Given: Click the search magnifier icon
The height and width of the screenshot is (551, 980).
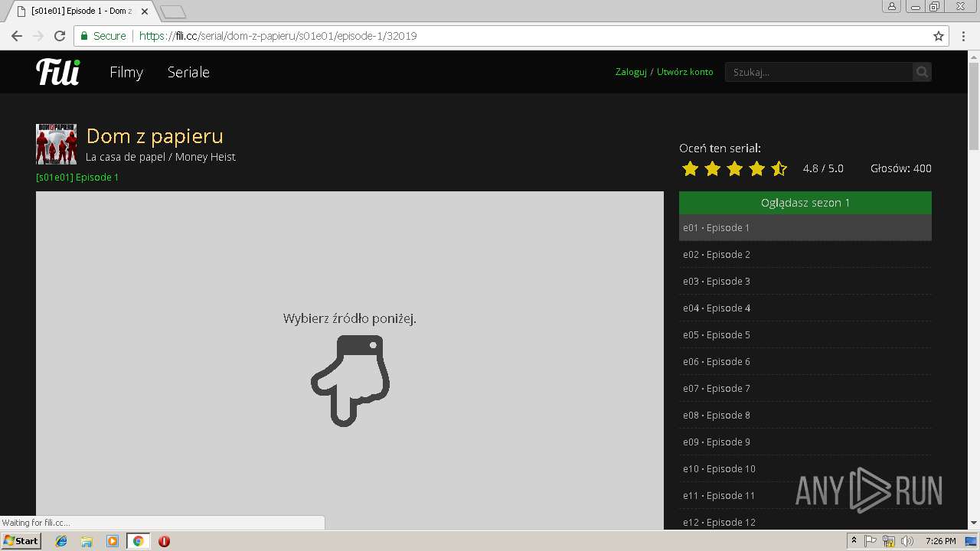Looking at the screenshot, I should (922, 72).
